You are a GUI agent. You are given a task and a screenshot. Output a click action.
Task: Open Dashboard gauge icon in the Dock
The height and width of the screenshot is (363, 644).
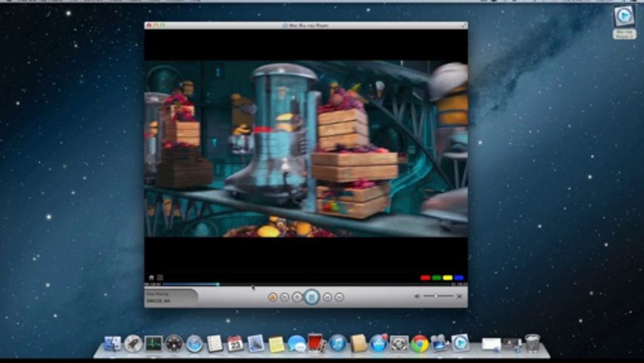click(174, 343)
